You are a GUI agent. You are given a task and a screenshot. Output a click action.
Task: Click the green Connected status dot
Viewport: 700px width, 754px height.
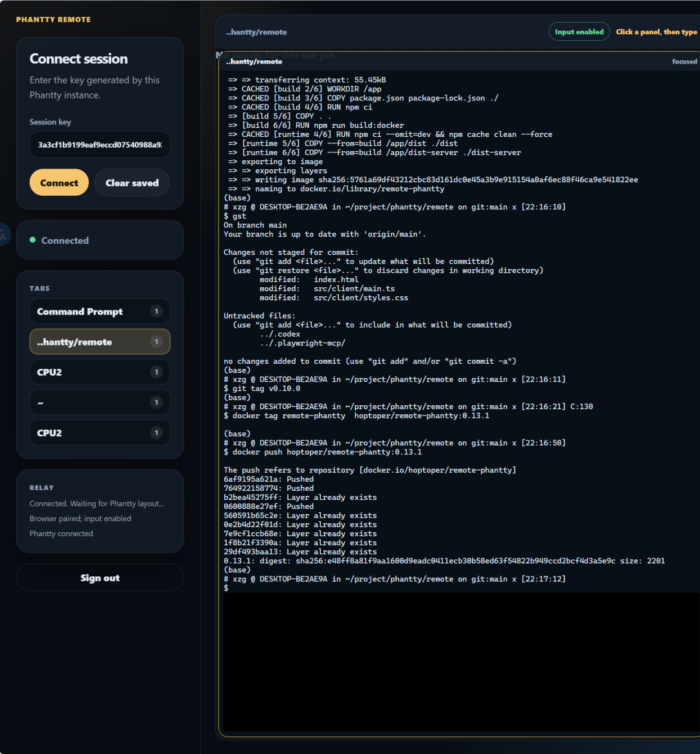click(32, 240)
